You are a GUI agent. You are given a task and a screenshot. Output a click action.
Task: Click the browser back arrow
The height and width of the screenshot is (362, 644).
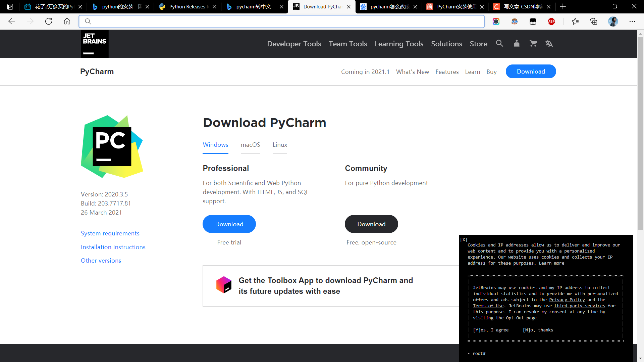tap(12, 21)
